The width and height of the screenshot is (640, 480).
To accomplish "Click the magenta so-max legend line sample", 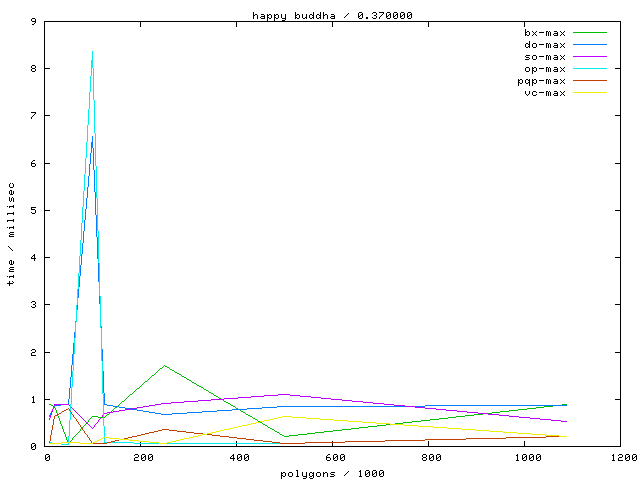I will (590, 57).
